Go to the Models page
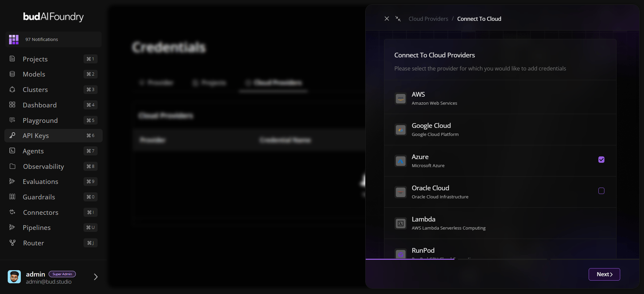 (53, 74)
